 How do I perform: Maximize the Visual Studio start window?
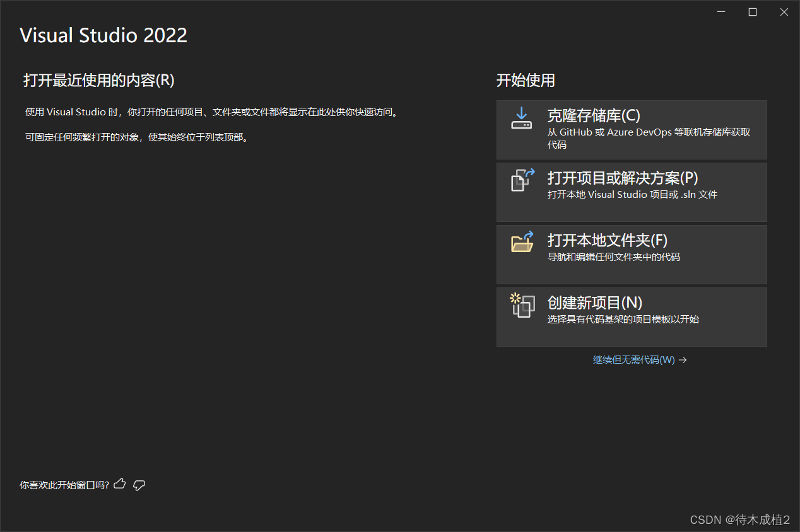753,12
